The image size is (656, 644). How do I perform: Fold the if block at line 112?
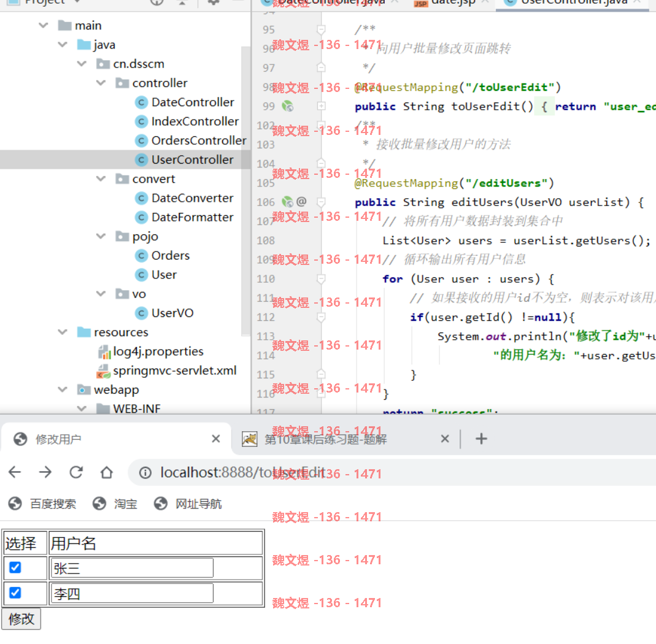coord(322,318)
